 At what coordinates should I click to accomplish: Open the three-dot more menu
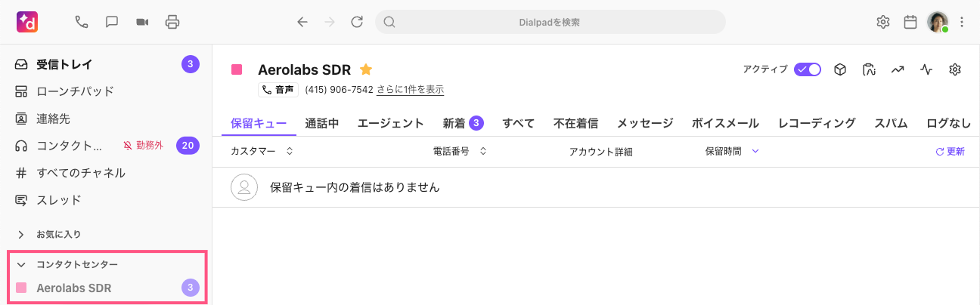click(962, 22)
